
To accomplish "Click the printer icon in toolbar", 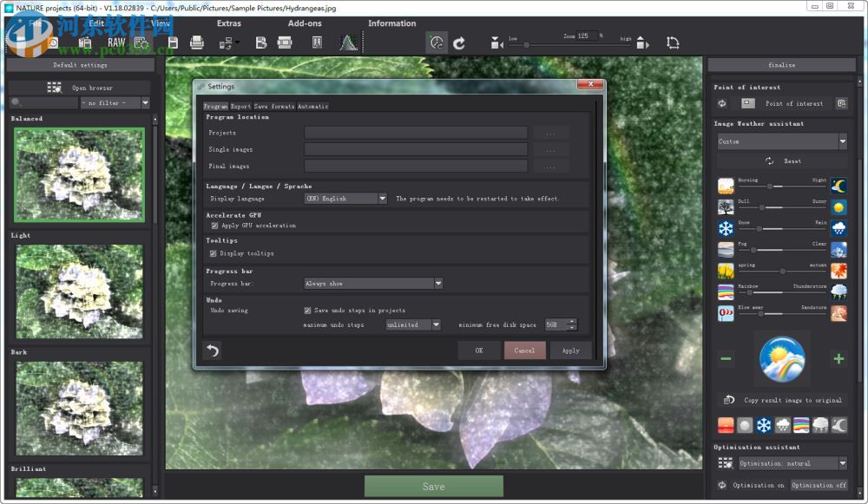I will click(197, 43).
